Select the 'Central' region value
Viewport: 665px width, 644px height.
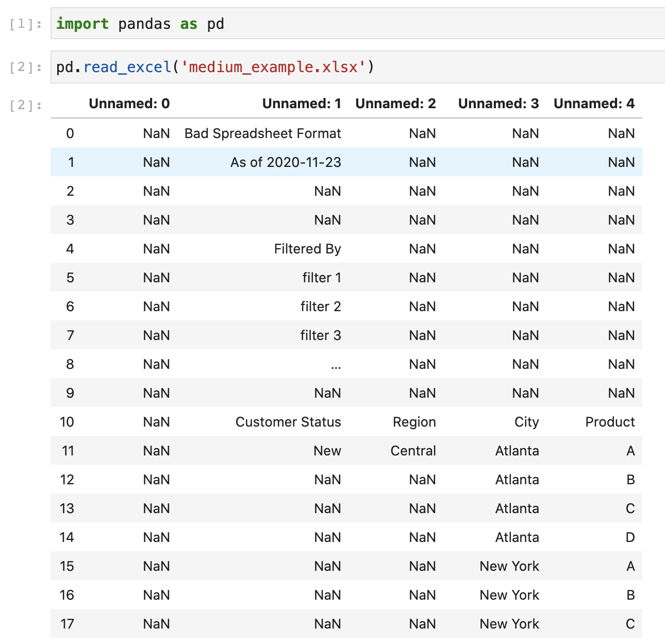click(x=413, y=450)
